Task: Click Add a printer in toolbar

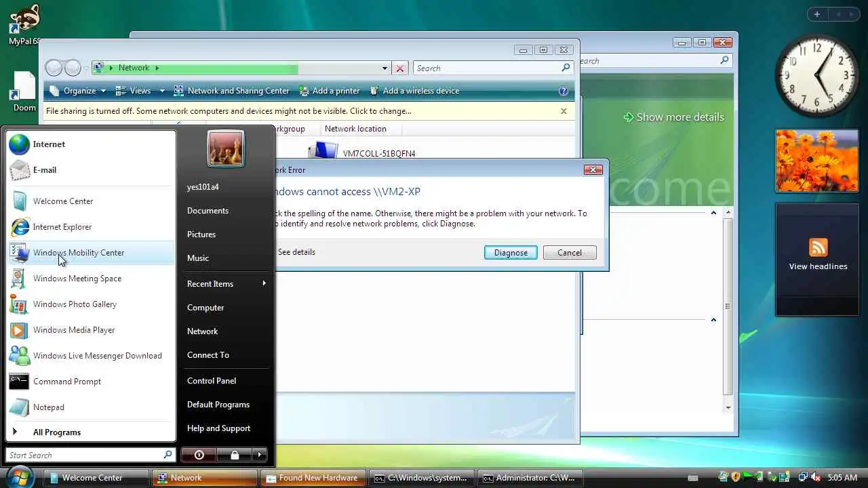Action: pyautogui.click(x=329, y=91)
